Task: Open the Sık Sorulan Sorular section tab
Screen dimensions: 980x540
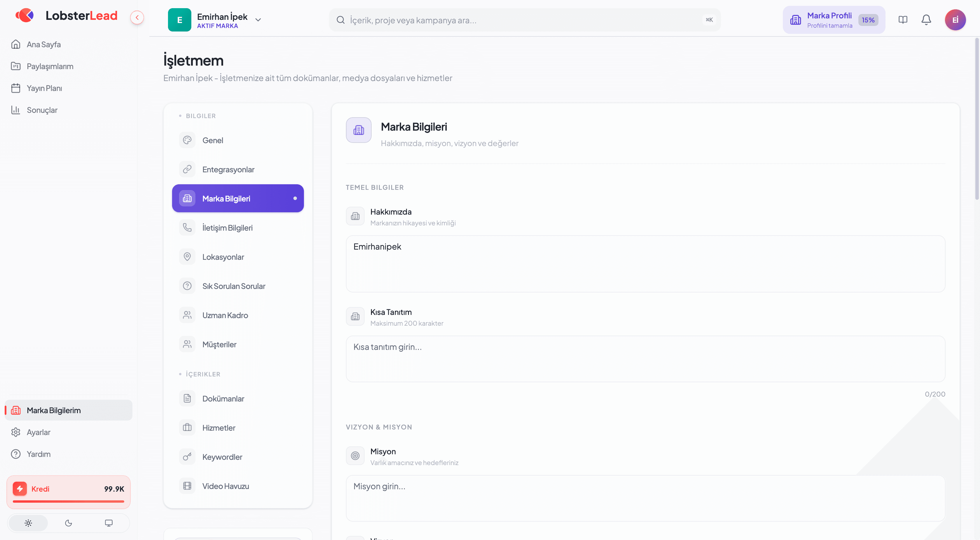Action: click(238, 286)
